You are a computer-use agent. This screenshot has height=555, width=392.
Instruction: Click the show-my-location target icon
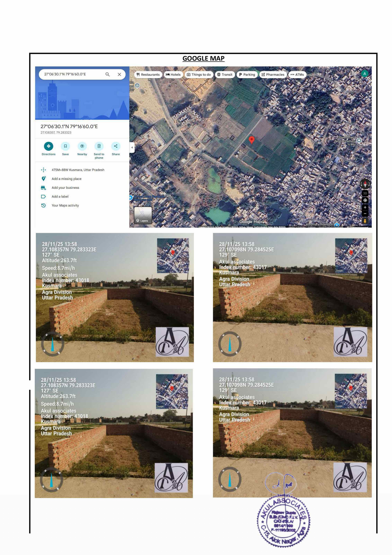point(365,200)
